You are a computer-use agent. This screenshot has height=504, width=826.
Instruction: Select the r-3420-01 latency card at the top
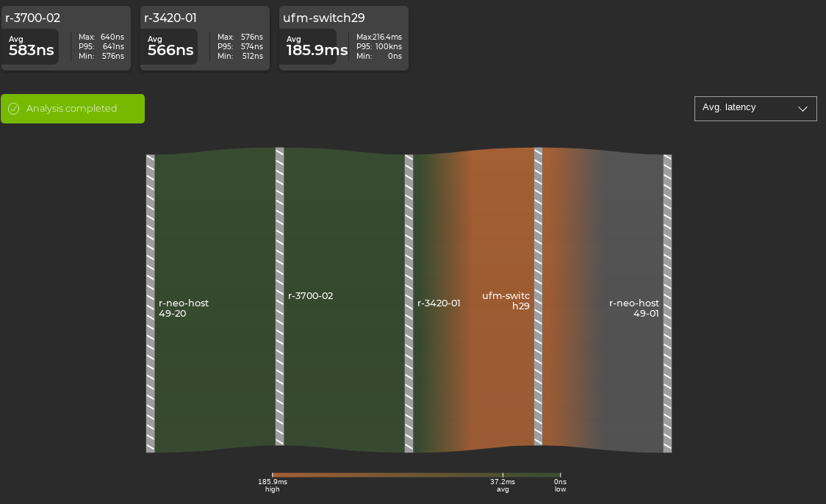coord(204,38)
